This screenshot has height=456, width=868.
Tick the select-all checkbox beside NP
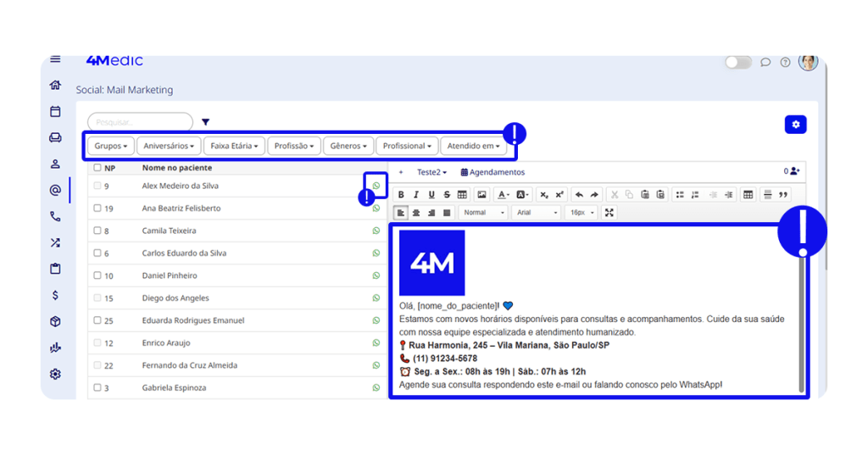pos(97,168)
